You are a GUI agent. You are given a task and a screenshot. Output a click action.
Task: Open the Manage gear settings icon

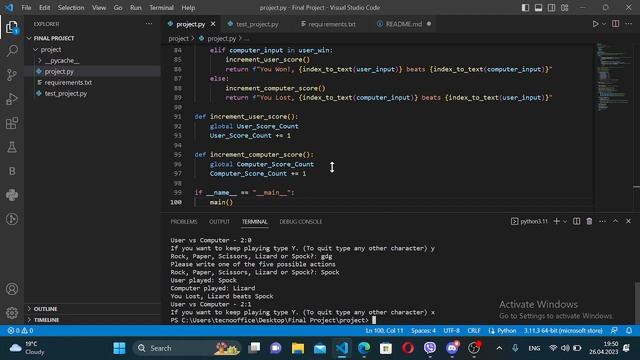[12, 313]
